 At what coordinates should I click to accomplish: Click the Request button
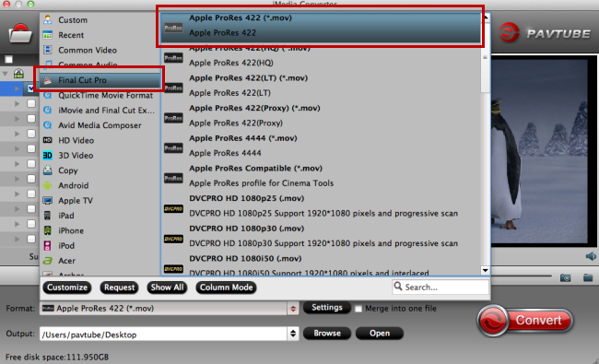click(x=119, y=288)
